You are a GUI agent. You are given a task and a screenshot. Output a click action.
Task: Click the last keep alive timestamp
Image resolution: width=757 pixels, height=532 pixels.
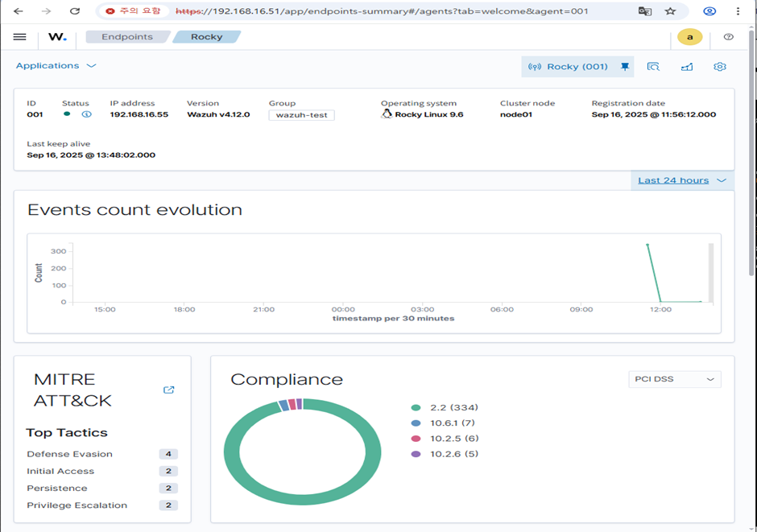point(91,155)
